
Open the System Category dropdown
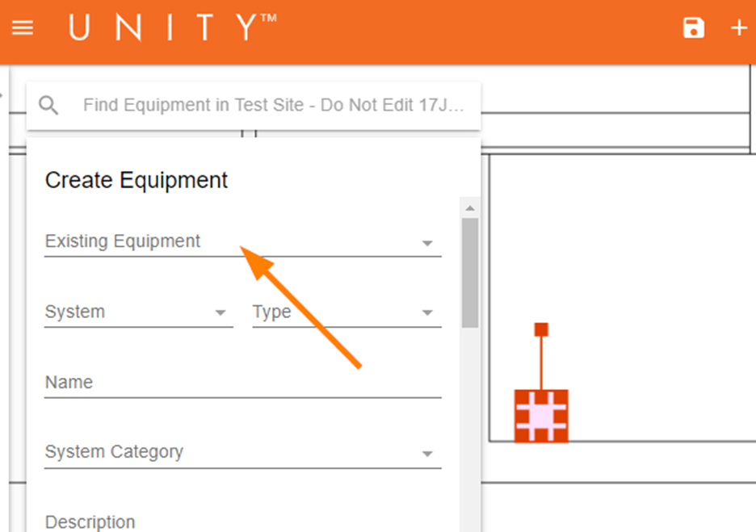[x=242, y=453]
